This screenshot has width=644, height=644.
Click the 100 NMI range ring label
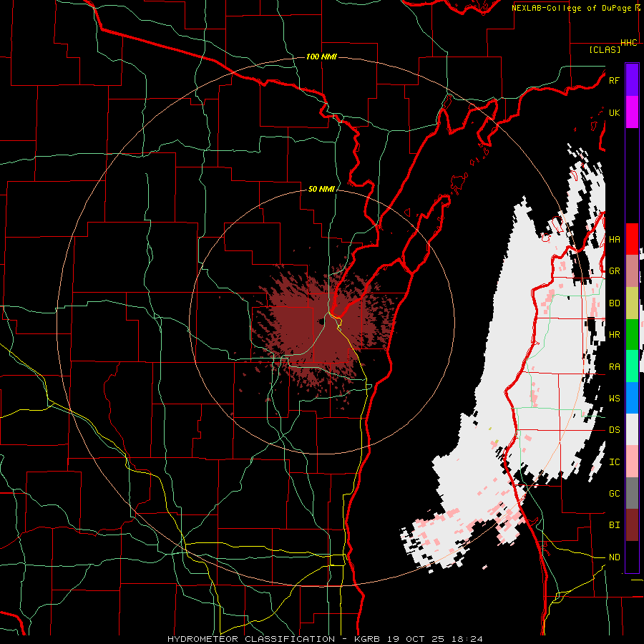pyautogui.click(x=321, y=57)
